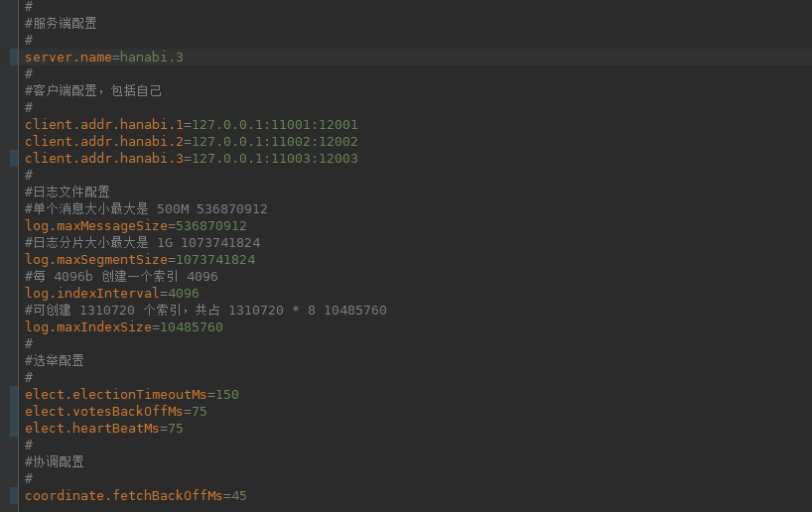Click gutter change marker beside server.name line
Screen dimensions: 812x512
[12, 58]
